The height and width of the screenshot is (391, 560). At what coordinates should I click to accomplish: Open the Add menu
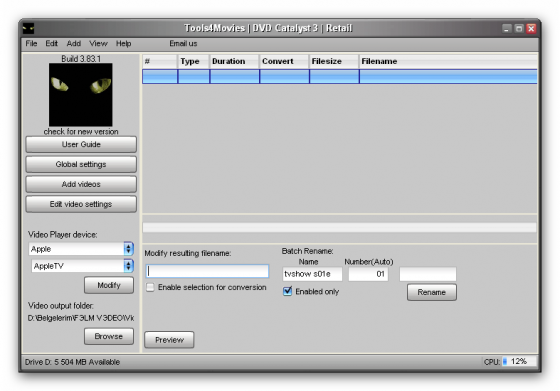74,44
